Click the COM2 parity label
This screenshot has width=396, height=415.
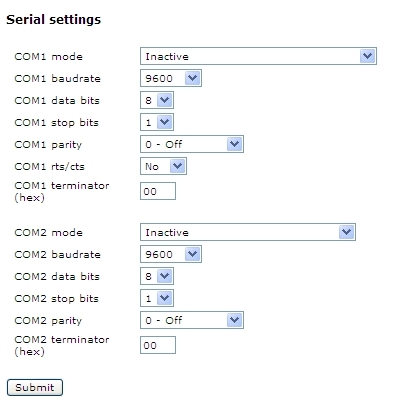48,321
